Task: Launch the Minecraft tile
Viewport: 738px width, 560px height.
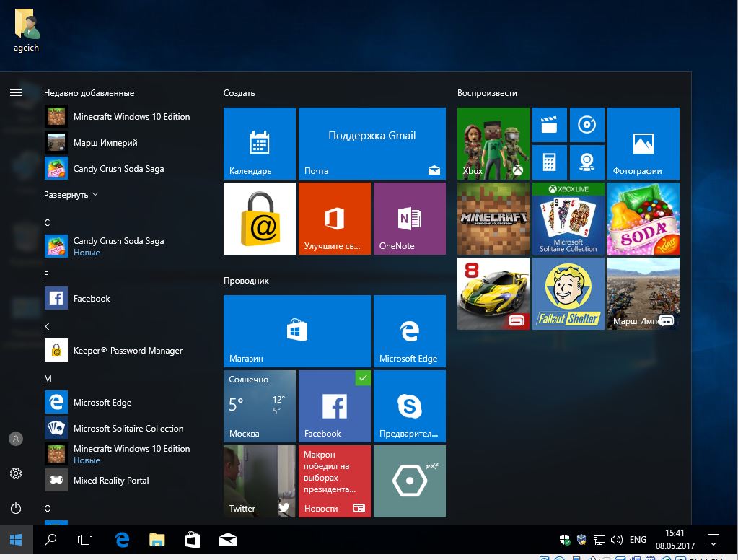Action: click(493, 219)
